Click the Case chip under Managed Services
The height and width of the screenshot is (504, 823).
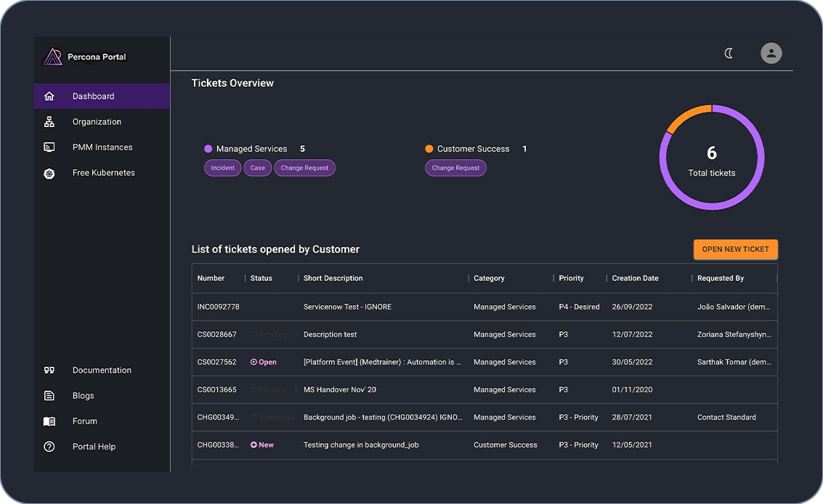point(257,168)
